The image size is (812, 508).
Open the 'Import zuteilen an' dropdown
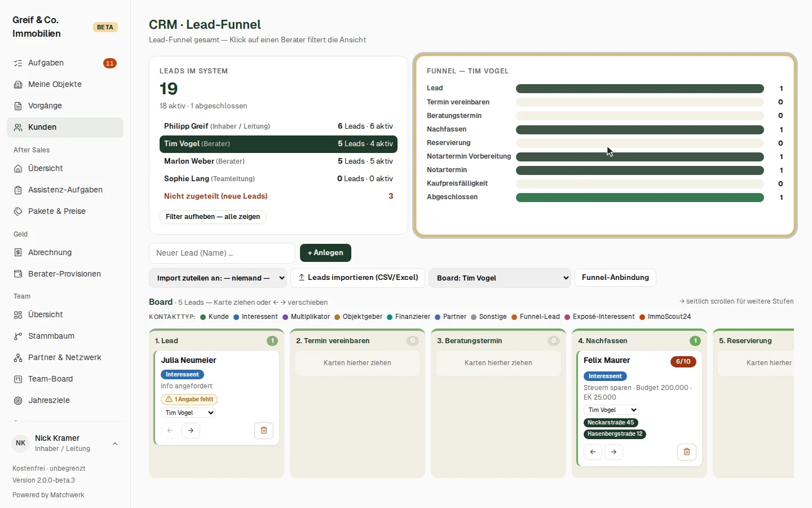(x=218, y=278)
